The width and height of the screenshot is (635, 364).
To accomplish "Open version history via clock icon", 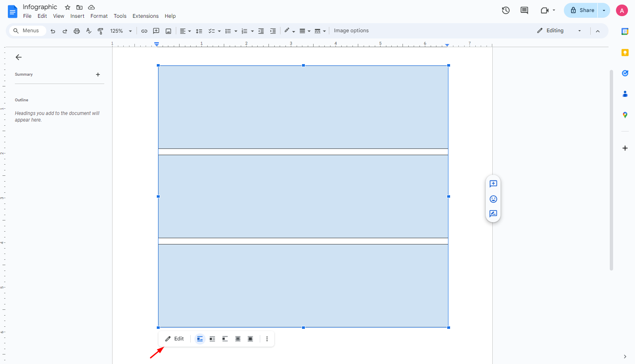I will tap(506, 10).
